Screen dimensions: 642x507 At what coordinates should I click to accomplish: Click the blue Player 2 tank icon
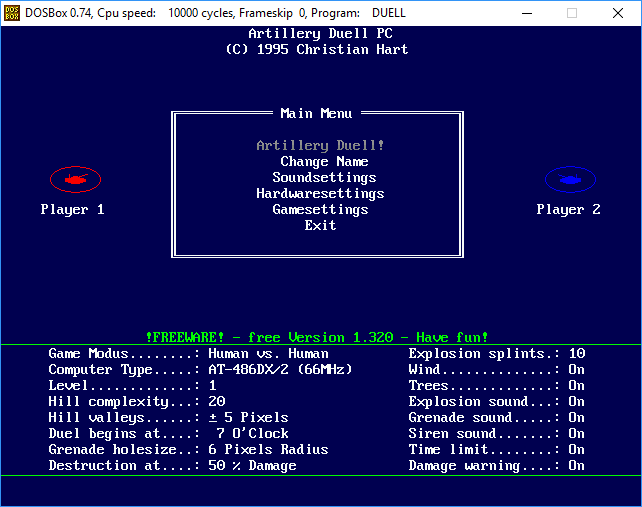click(570, 179)
